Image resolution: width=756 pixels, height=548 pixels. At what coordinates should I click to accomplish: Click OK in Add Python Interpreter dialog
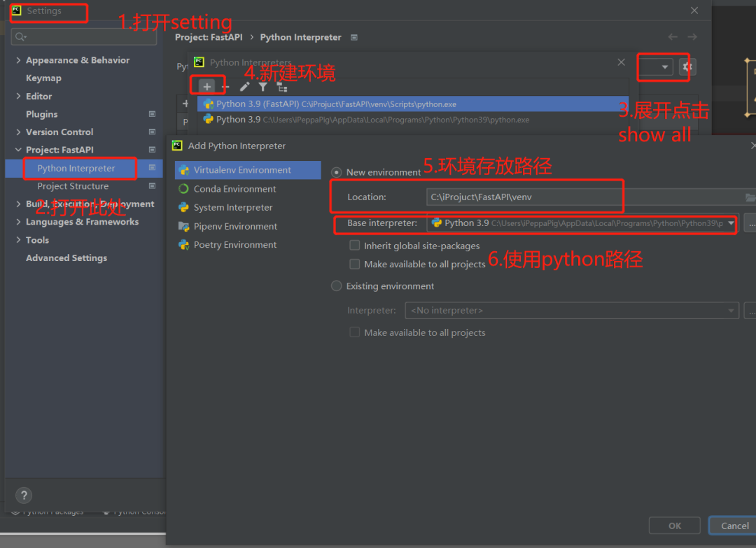675,526
